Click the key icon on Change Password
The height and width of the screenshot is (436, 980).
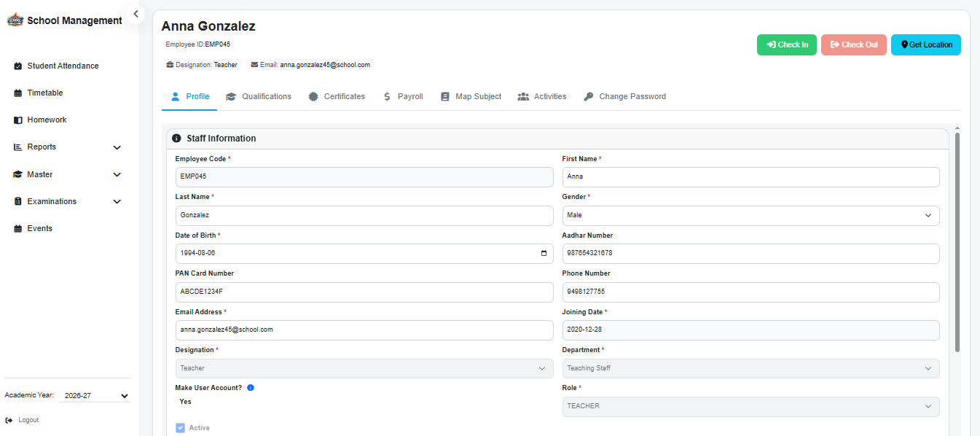pyautogui.click(x=589, y=96)
